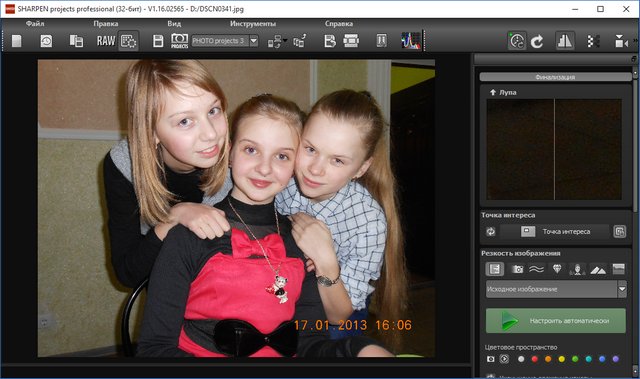This screenshot has height=379, width=640.
Task: Open the Файл menu
Action: click(35, 24)
